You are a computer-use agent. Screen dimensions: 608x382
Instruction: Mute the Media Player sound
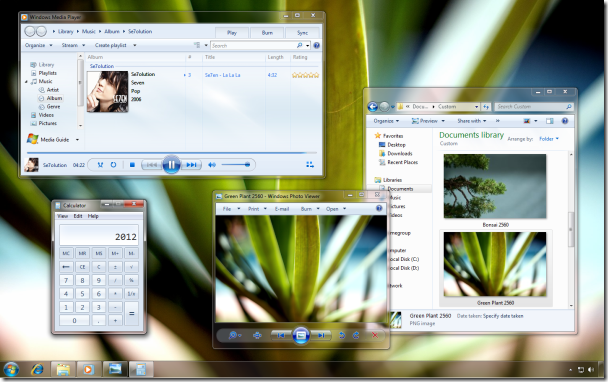click(212, 165)
